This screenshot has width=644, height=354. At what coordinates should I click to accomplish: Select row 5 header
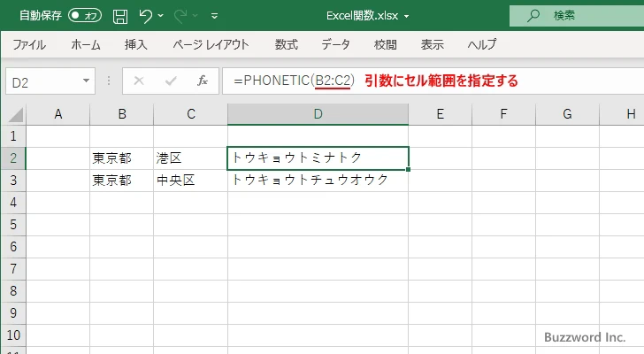pos(13,225)
